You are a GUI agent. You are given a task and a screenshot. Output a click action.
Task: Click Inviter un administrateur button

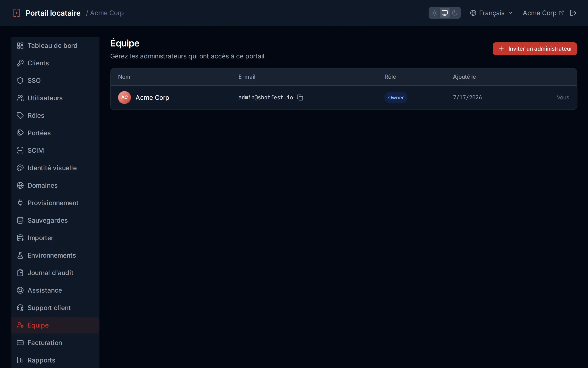(x=534, y=49)
